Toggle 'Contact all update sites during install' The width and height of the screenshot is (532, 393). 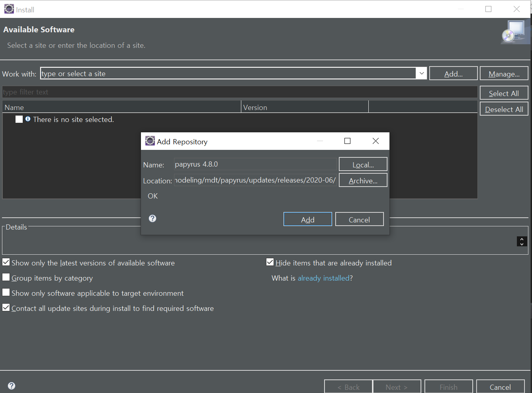pyautogui.click(x=6, y=308)
